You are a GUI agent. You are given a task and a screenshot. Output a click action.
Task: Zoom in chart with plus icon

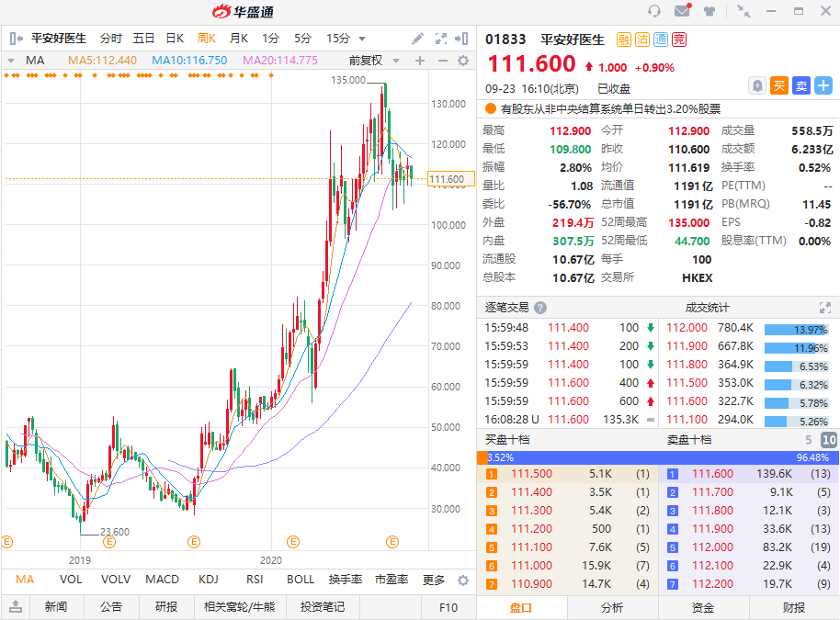pyautogui.click(x=420, y=61)
